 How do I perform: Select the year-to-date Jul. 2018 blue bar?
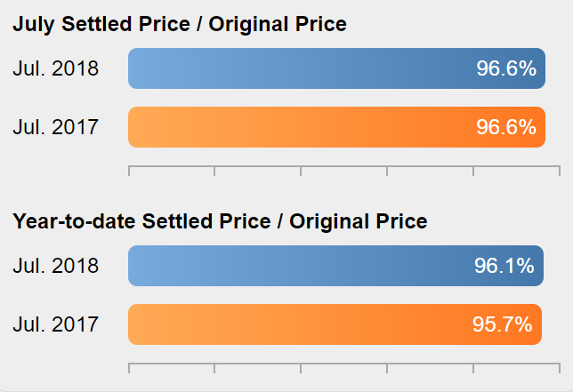[x=335, y=266]
